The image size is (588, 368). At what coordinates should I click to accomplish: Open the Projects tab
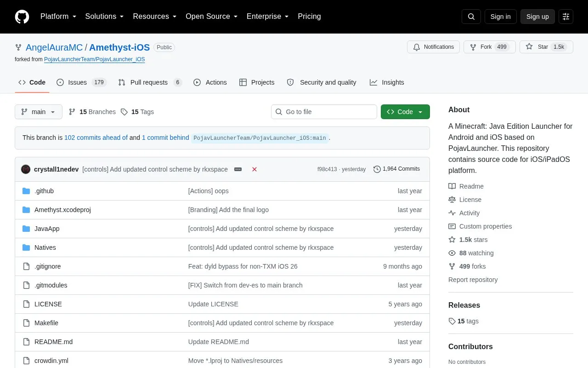point(257,82)
